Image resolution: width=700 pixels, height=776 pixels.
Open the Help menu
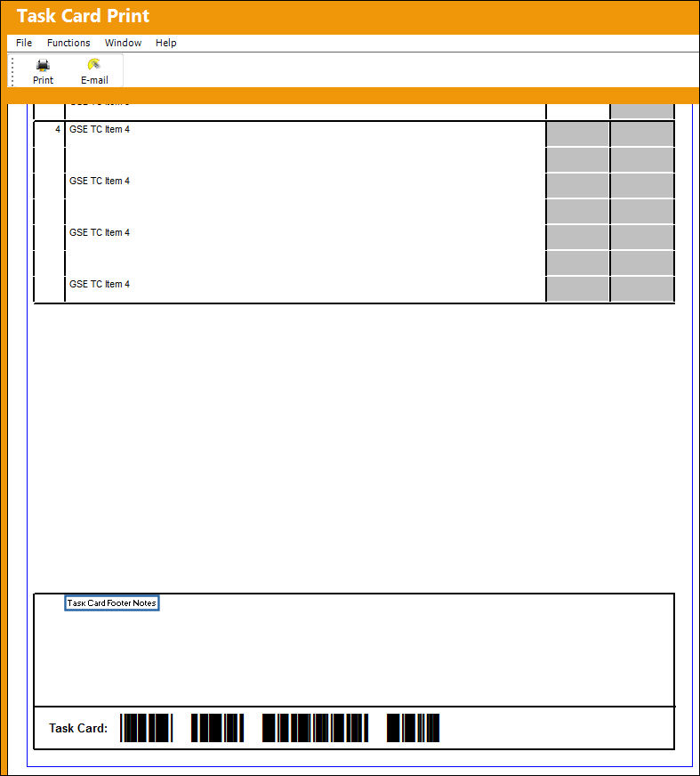165,43
